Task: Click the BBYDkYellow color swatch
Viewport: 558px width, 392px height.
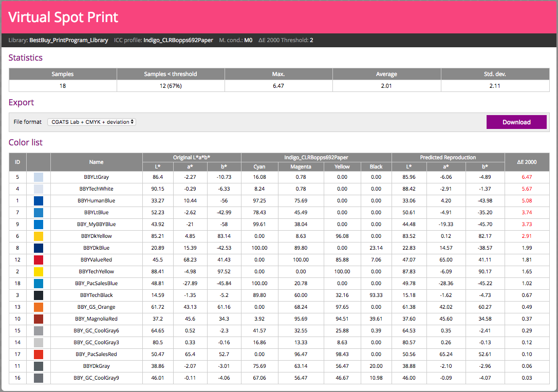Action: tap(39, 236)
